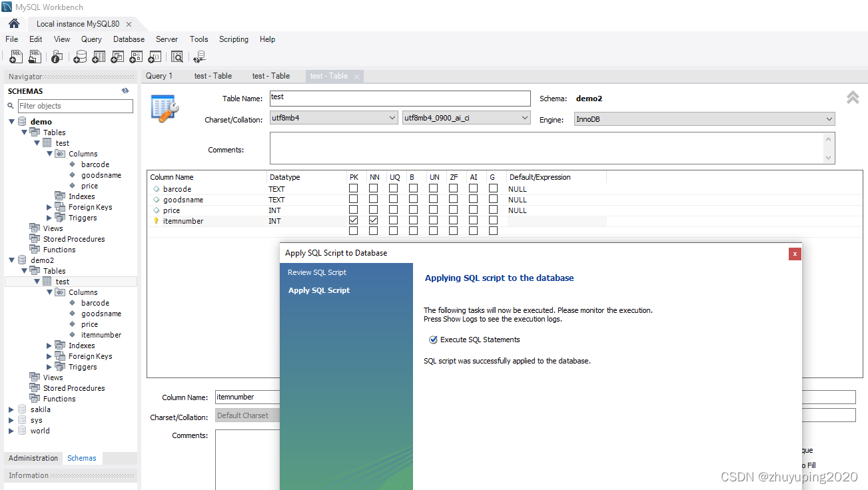Screen dimensions: 868x490
Task: Open the object inspector info icon
Action: coord(57,57)
